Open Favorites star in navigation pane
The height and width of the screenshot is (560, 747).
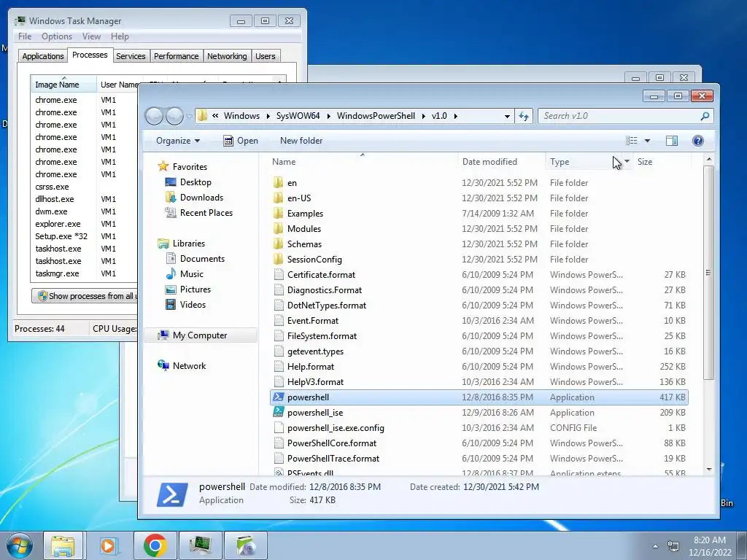pyautogui.click(x=163, y=166)
